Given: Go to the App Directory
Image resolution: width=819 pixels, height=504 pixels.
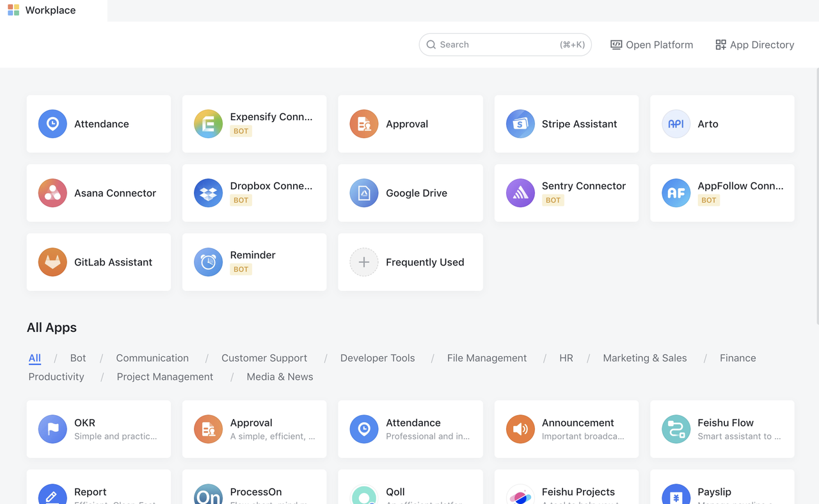Looking at the screenshot, I should coord(754,45).
